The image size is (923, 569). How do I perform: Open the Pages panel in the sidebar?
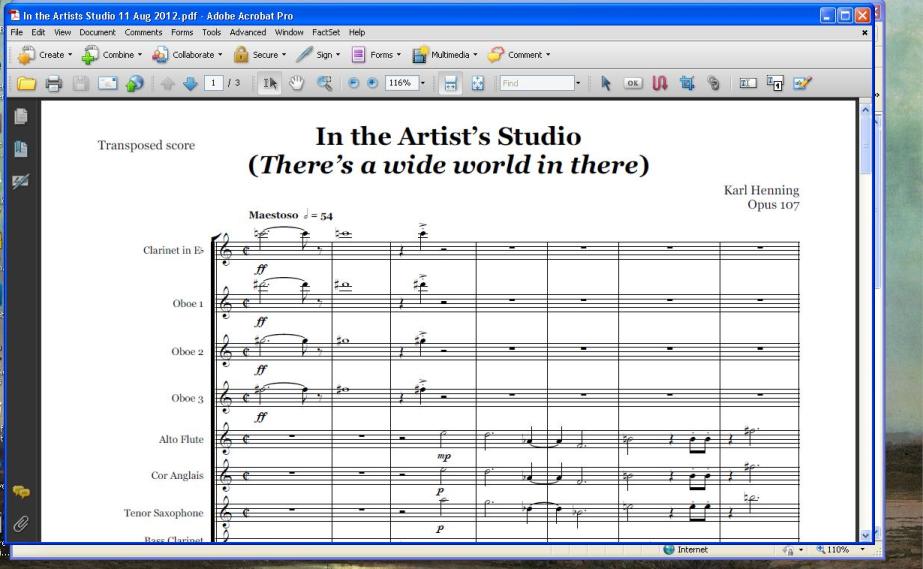21,117
